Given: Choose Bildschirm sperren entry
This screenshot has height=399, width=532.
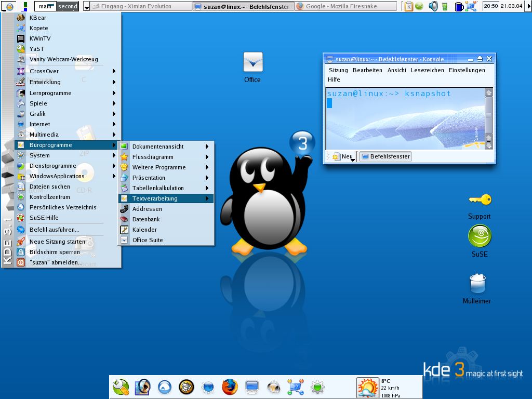Looking at the screenshot, I should tap(68, 252).
